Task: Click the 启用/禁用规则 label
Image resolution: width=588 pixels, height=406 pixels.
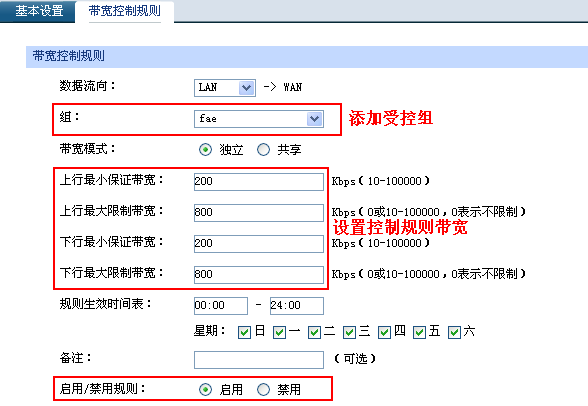Action: coord(102,389)
